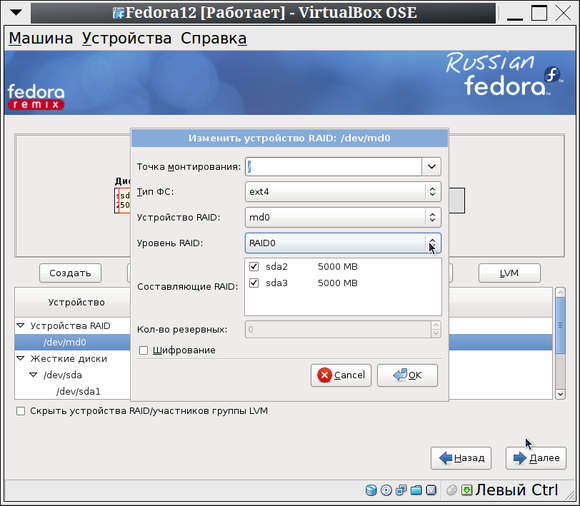Click the shared folders status icon
This screenshot has width=580, height=506.
[x=416, y=490]
